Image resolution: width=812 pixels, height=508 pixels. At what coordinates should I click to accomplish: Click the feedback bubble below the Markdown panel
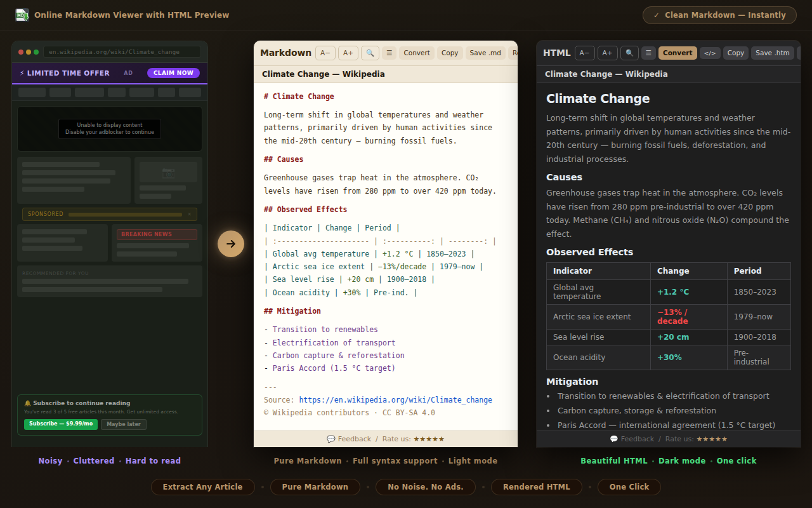331,439
